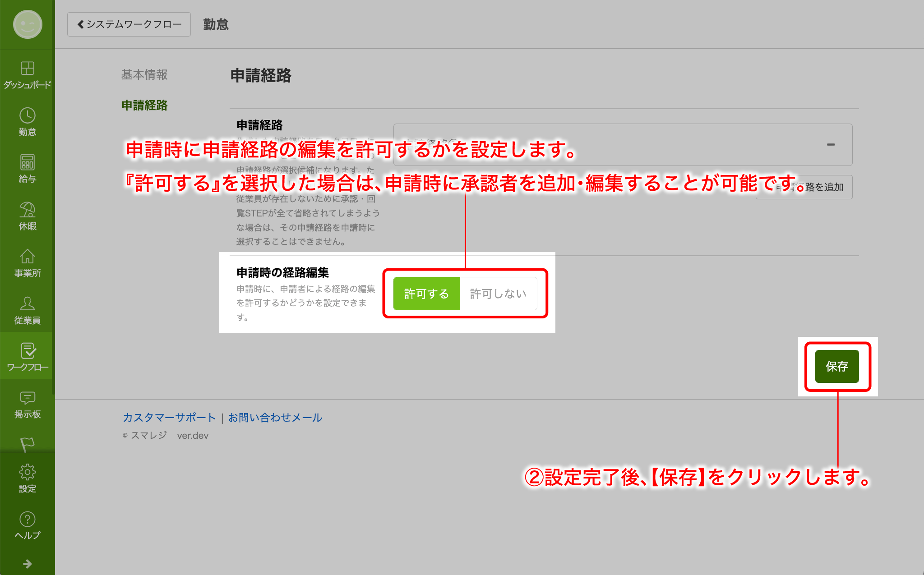The image size is (924, 575).
Task: Open the ワークフロー document-check icon
Action: click(x=28, y=350)
